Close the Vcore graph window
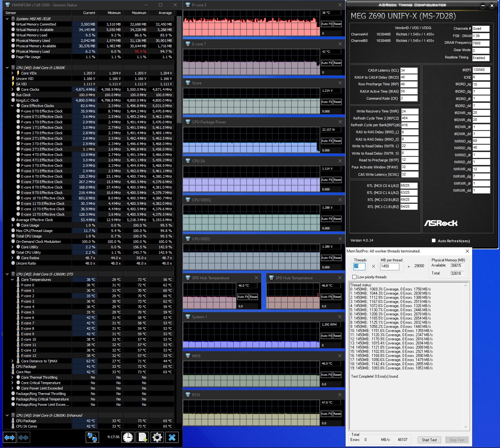Viewport: 500px width, 448px height. pos(340,83)
